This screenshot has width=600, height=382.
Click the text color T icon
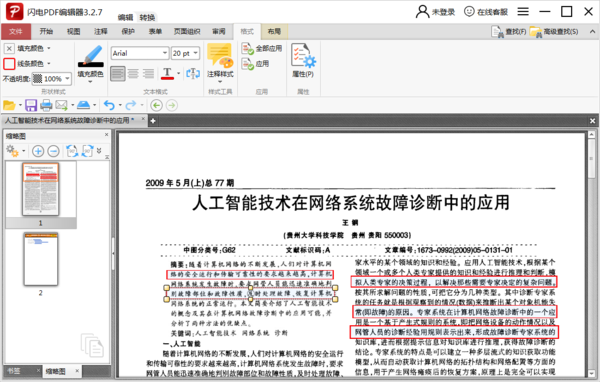(x=167, y=73)
